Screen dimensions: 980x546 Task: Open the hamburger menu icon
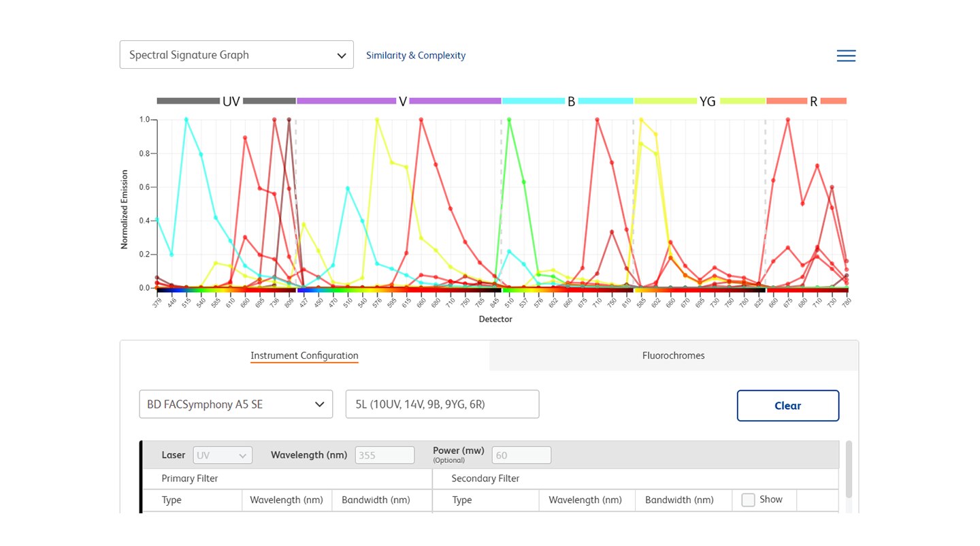[846, 56]
